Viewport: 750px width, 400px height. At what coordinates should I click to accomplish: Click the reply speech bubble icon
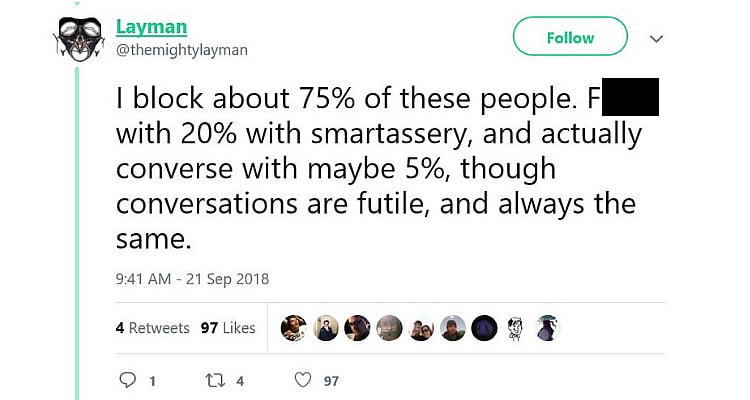click(127, 380)
